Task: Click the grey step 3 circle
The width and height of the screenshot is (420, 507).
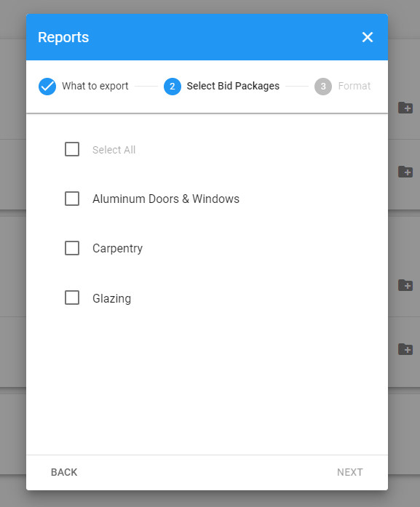Action: 323,87
